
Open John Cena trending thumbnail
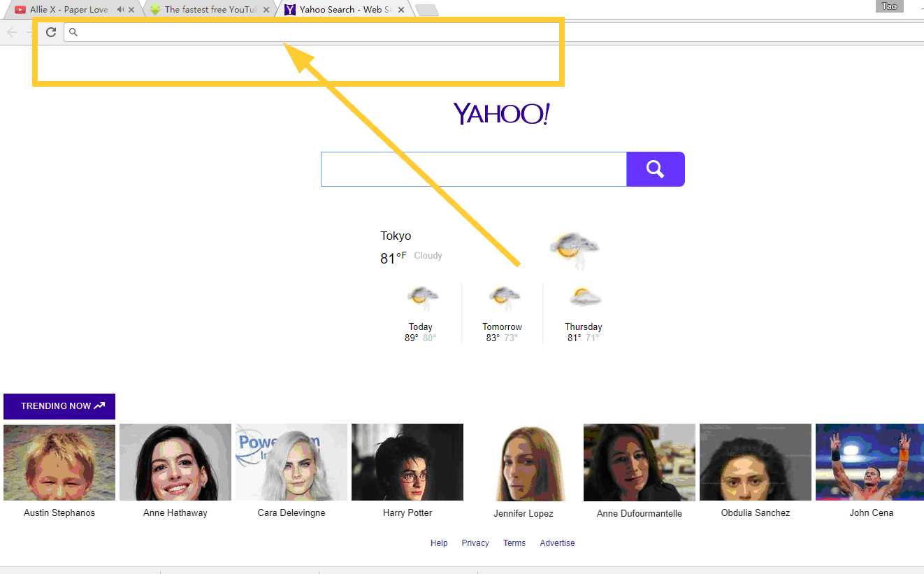tap(870, 462)
